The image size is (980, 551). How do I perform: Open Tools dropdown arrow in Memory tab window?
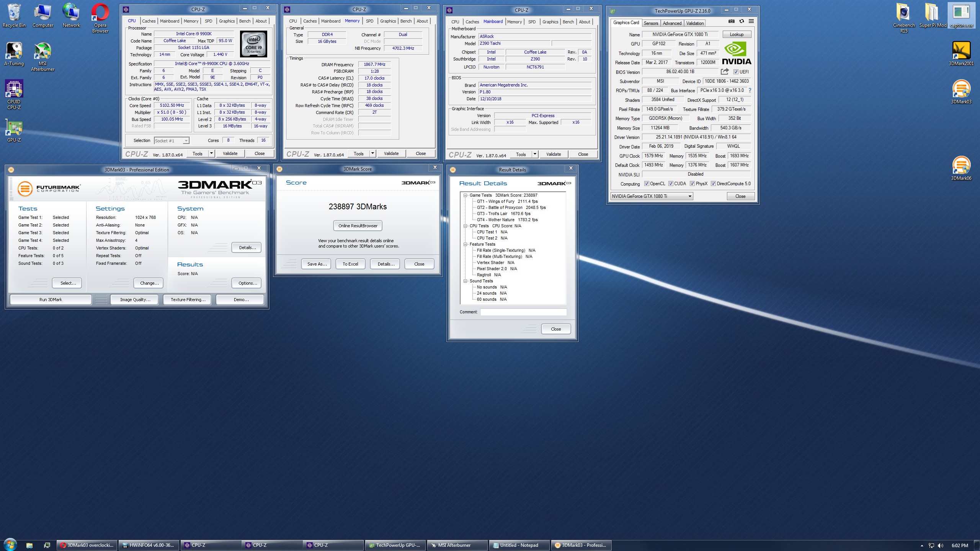(x=372, y=153)
